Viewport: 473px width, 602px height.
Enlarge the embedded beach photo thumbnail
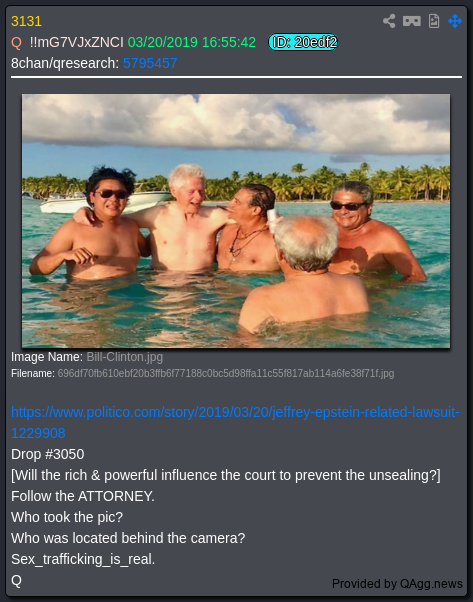click(236, 221)
